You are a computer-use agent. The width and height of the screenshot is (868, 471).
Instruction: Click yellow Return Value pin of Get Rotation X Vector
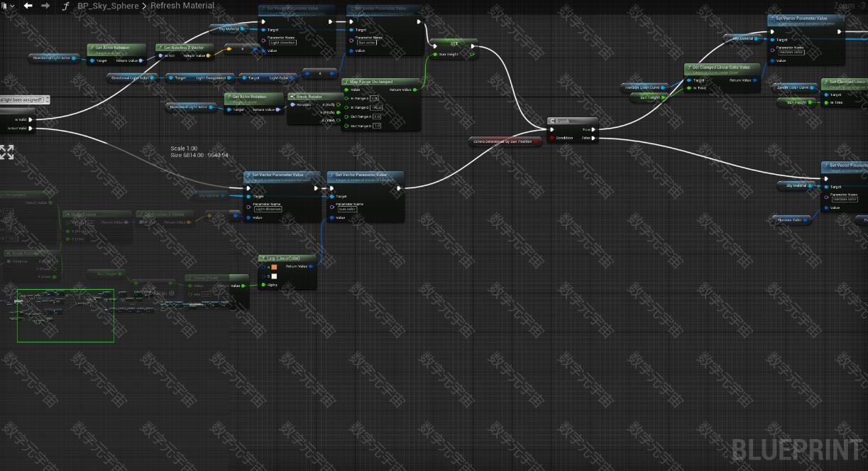(209, 55)
